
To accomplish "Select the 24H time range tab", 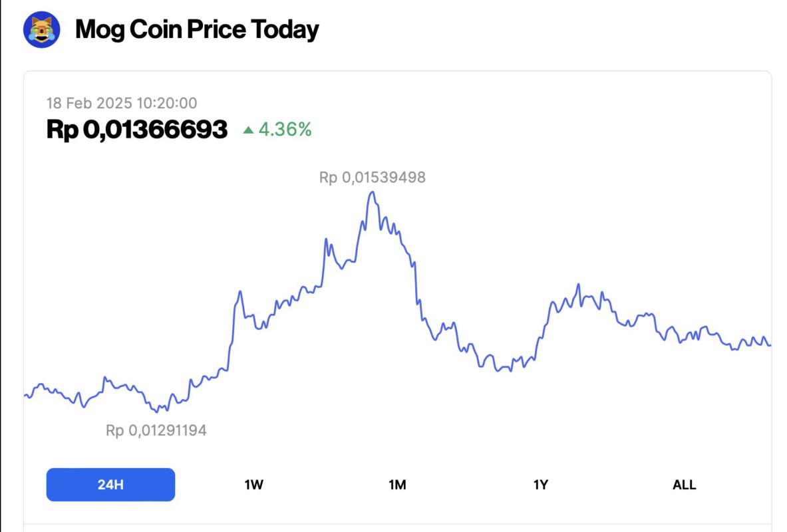I will coord(110,485).
